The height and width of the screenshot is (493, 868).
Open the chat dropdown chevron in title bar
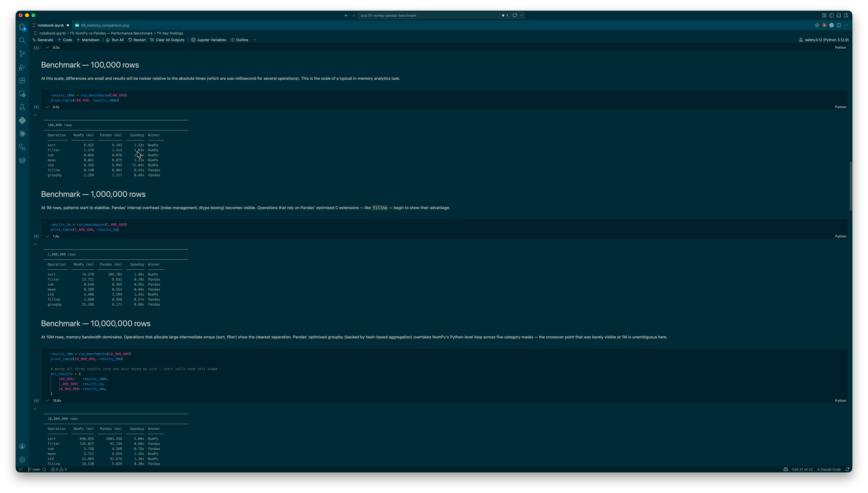click(521, 15)
